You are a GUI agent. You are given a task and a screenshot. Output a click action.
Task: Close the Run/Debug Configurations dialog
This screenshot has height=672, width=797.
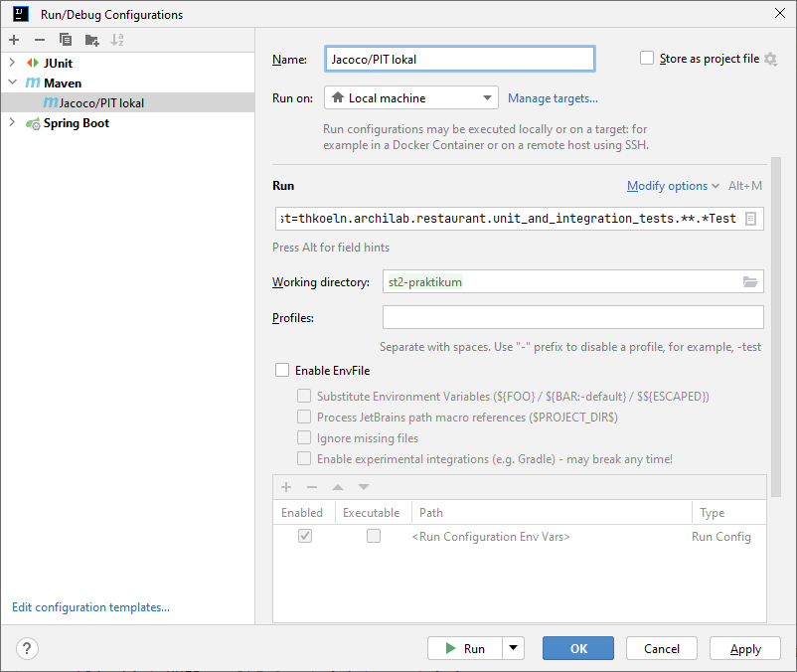(x=780, y=13)
